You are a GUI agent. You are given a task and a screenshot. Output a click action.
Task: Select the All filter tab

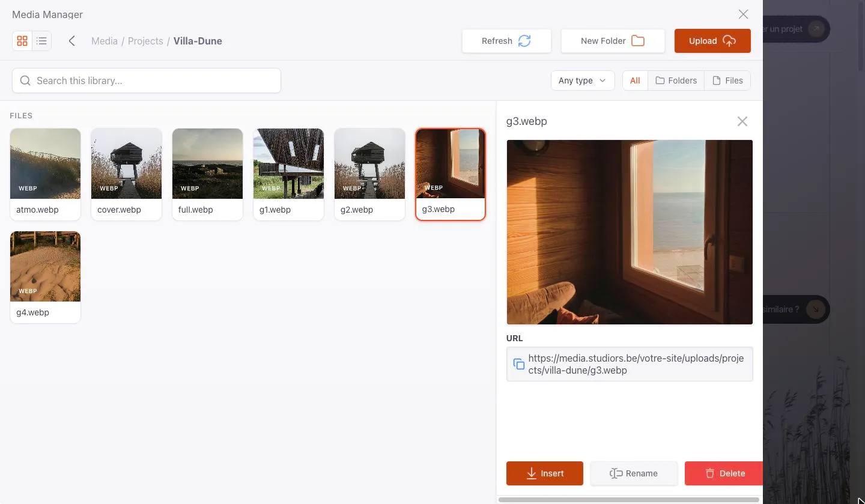click(x=635, y=80)
